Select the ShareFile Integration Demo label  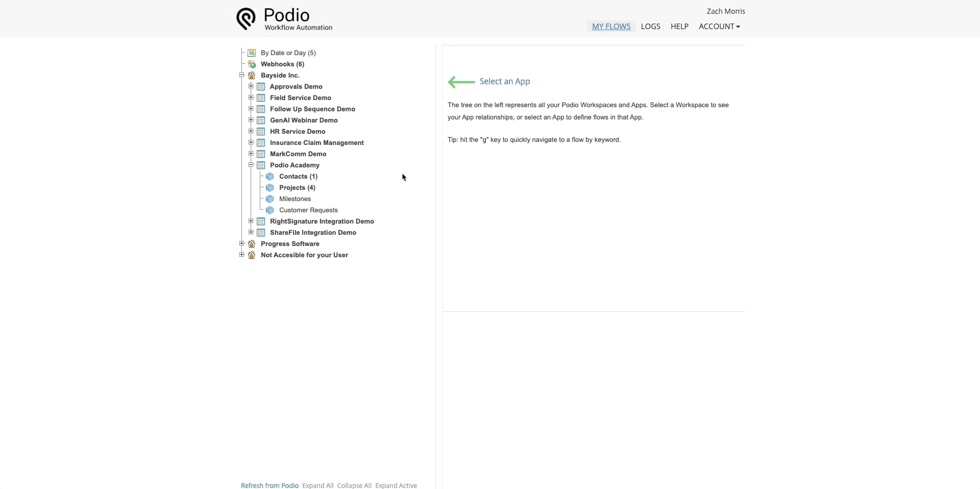click(x=313, y=233)
